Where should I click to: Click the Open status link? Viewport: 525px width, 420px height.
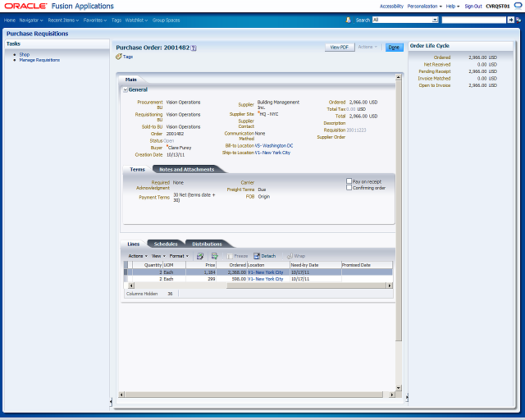tap(169, 140)
